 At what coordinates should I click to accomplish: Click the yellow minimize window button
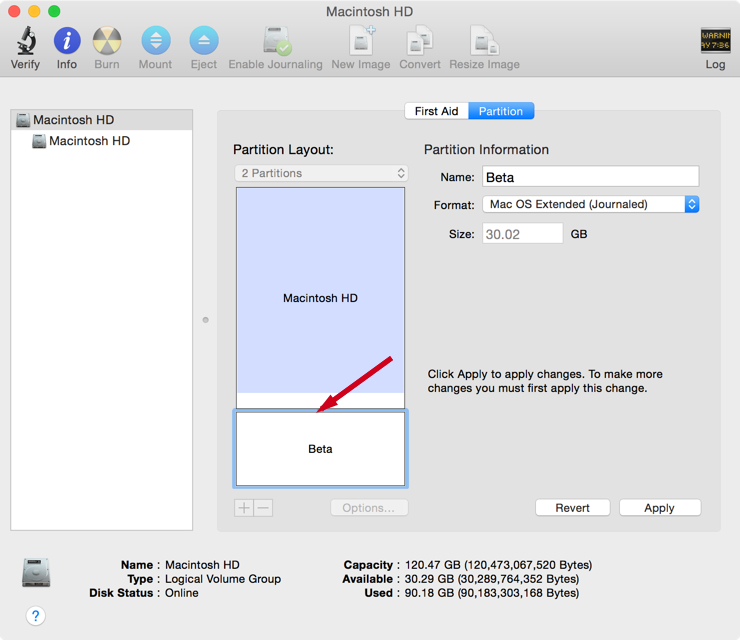[x=34, y=11]
